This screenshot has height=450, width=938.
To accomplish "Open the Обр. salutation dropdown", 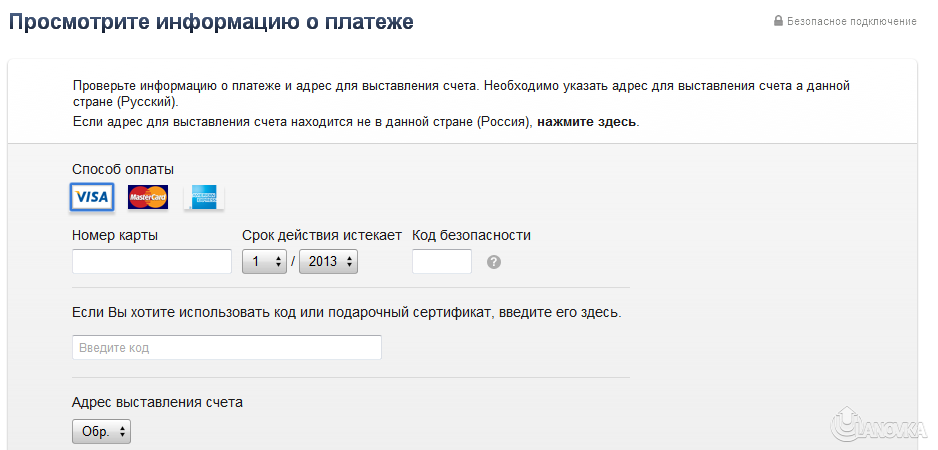I will point(101,431).
